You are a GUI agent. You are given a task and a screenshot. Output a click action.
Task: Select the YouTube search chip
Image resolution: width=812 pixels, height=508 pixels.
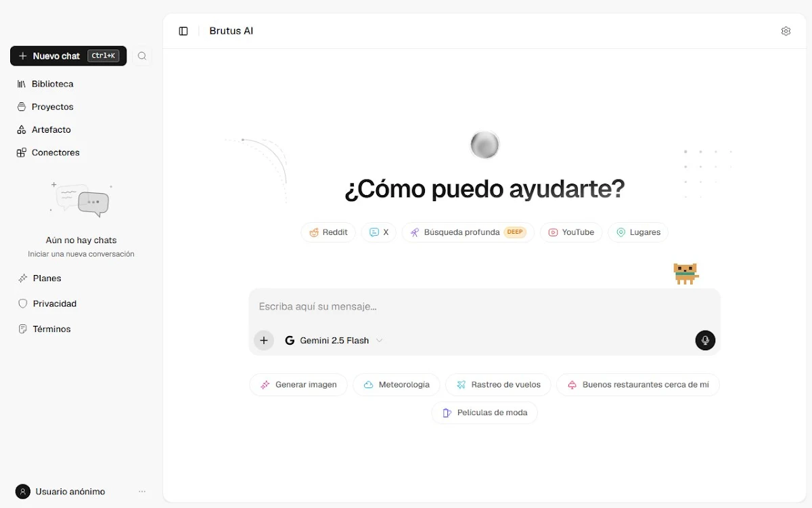pyautogui.click(x=571, y=232)
